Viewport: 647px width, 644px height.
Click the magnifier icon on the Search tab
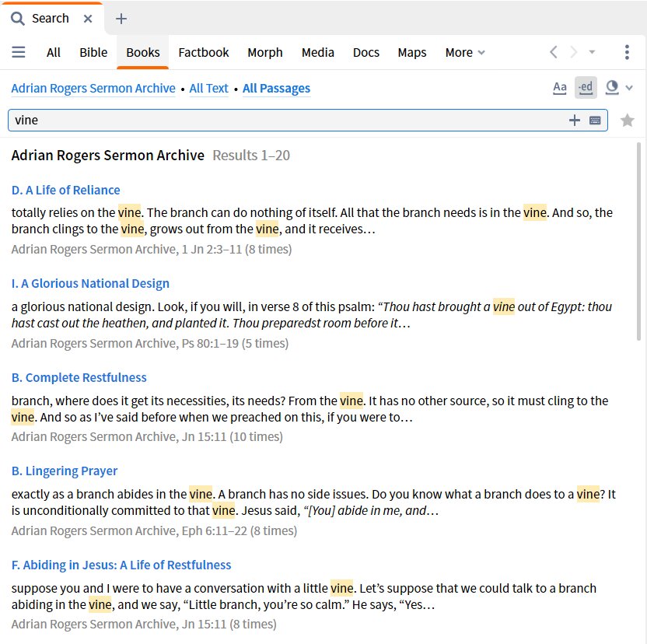point(17,19)
